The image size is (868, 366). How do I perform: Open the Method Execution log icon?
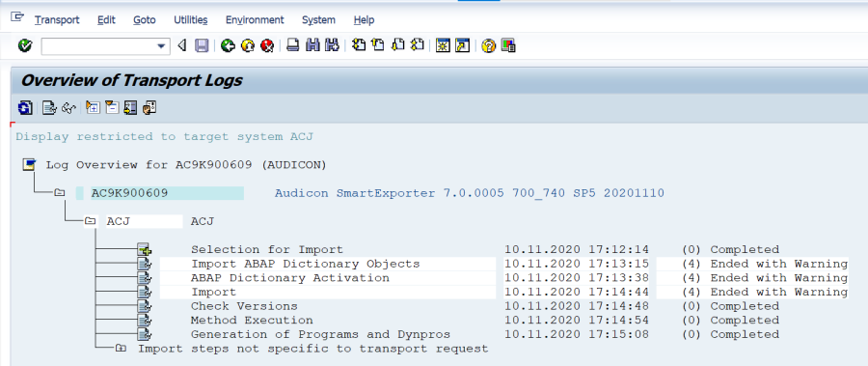[145, 320]
